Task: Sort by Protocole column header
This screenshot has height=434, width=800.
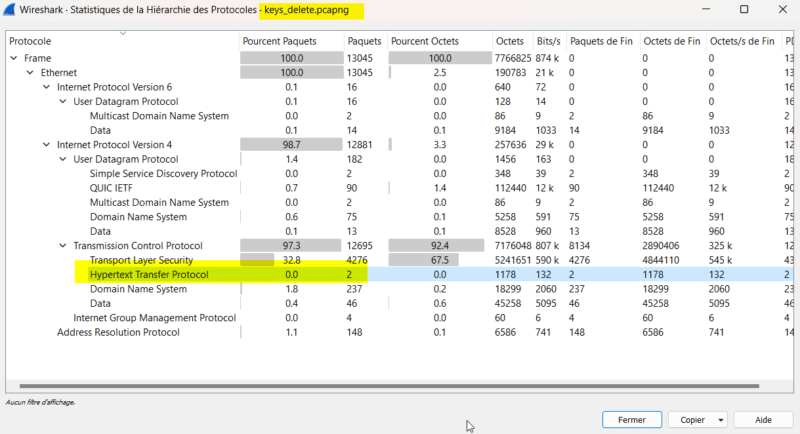Action: [x=122, y=41]
